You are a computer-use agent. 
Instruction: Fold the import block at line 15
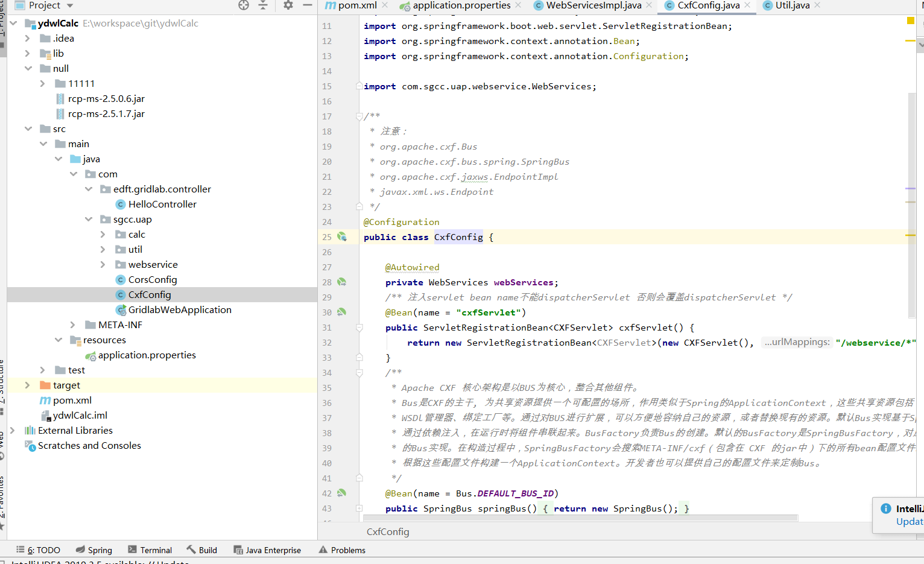(359, 86)
